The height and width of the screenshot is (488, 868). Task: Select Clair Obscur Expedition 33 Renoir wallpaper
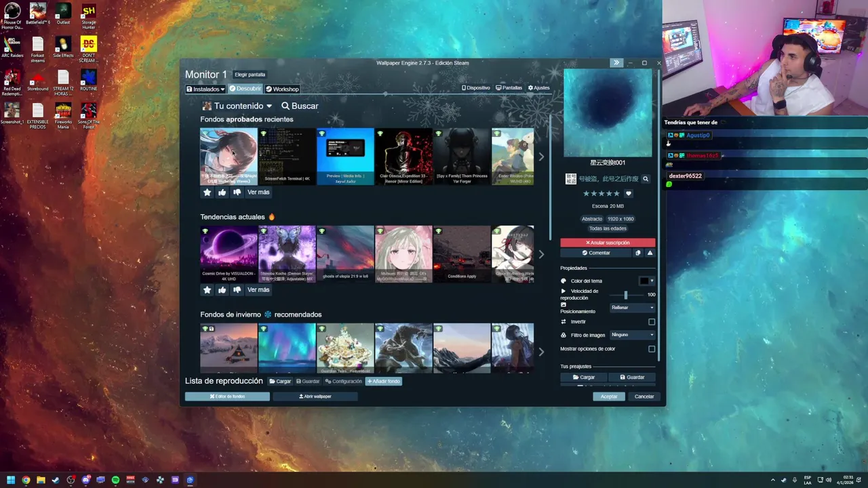point(403,157)
